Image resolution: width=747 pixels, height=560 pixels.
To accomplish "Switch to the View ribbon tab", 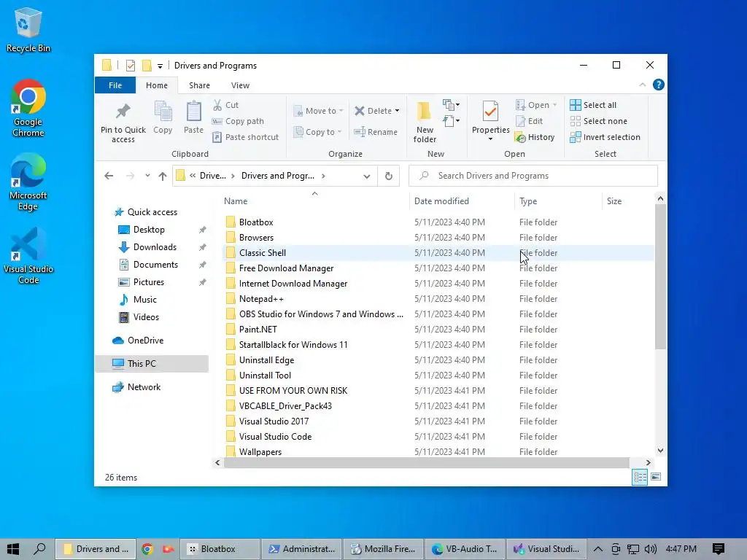I will (240, 85).
